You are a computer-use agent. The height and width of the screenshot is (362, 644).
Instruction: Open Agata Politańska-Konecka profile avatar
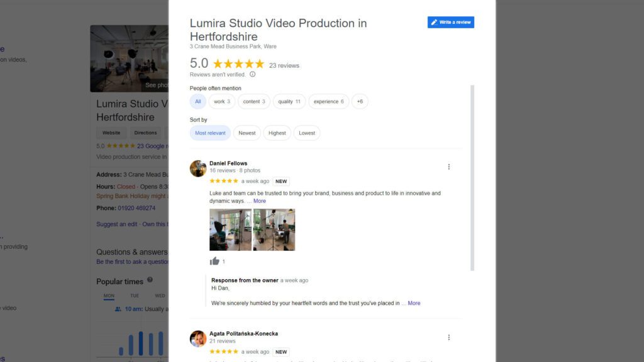pos(198,339)
